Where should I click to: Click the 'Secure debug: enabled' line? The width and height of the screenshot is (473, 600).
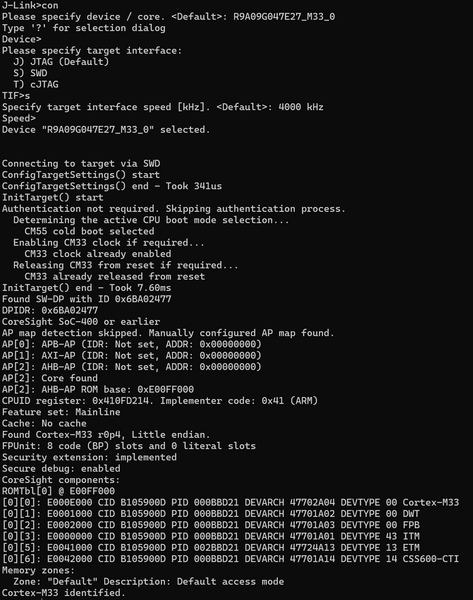(61, 469)
